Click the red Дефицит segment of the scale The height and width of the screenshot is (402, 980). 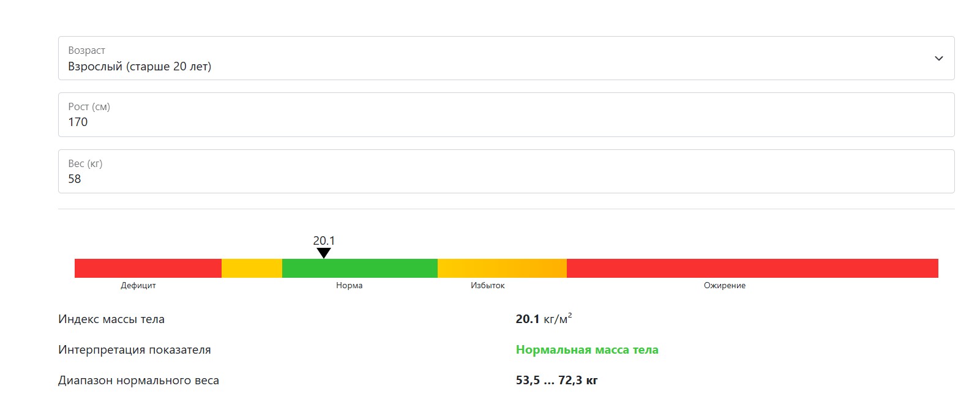tap(148, 268)
